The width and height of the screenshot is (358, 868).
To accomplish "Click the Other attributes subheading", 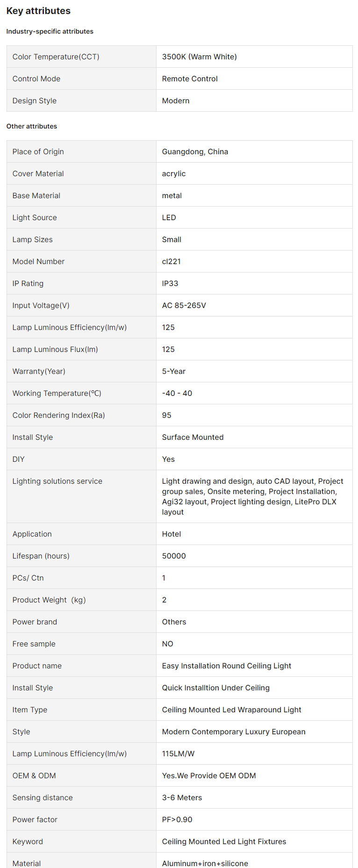I will pos(31,126).
